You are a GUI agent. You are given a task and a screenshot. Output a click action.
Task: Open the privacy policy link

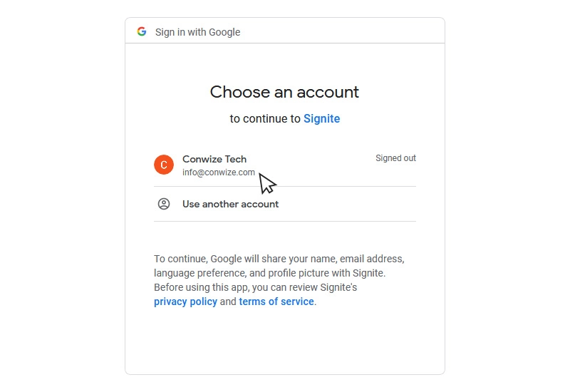click(x=185, y=301)
